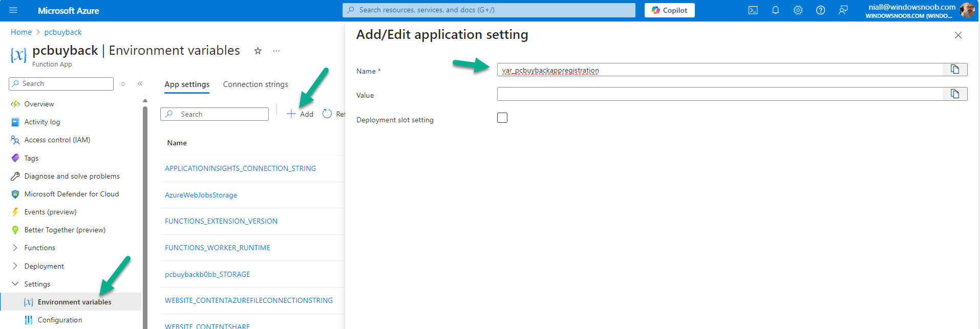Click the Better Together lightbulb icon
This screenshot has height=329, width=980.
(x=15, y=230)
